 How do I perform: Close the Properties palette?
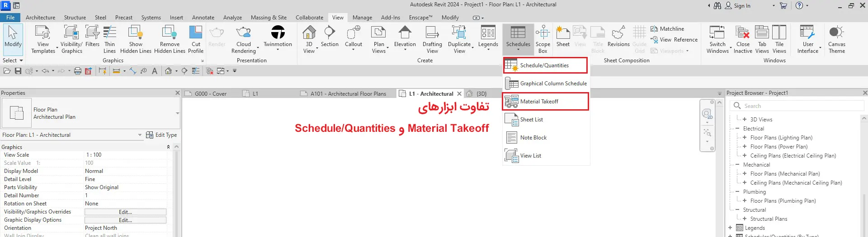point(177,93)
